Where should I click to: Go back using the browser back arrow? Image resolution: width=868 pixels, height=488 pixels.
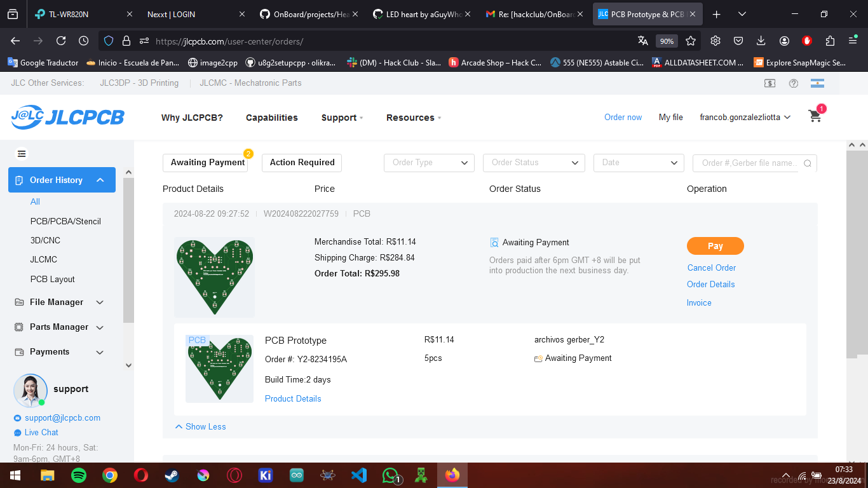(x=15, y=41)
